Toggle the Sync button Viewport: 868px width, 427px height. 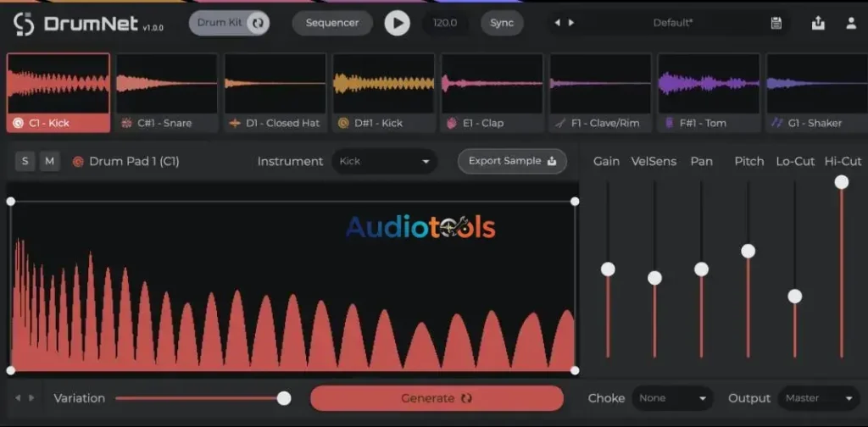point(502,23)
